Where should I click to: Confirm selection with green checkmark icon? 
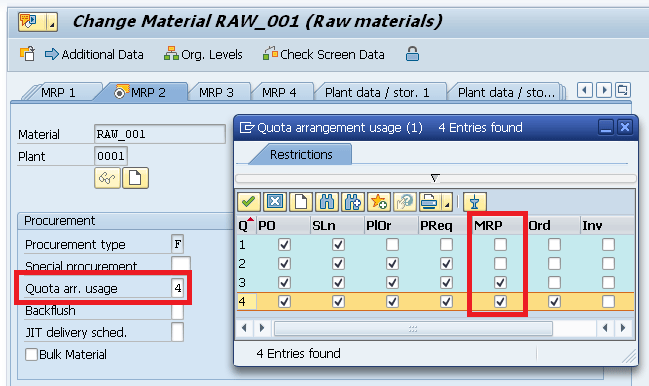(248, 202)
